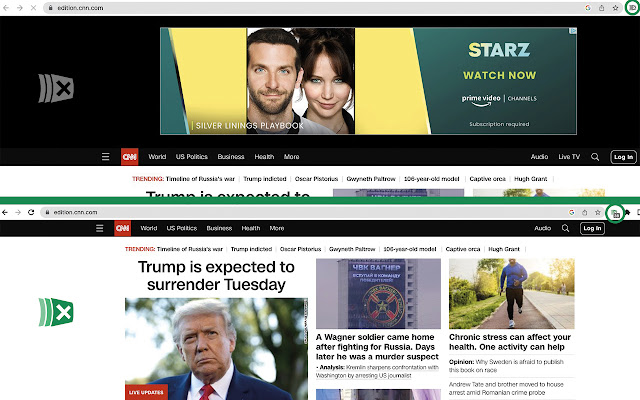The height and width of the screenshot is (400, 640).
Task: Open bottom trending link Hugh Grant
Action: [x=504, y=249]
